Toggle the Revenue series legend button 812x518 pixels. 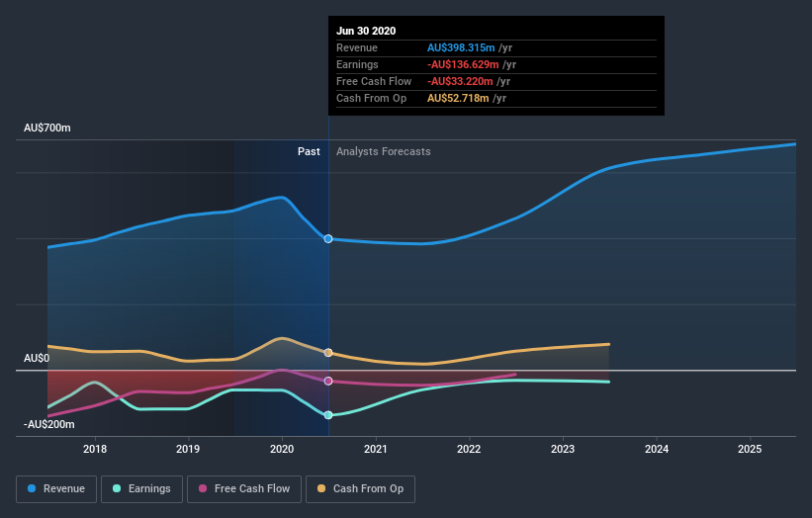pos(56,489)
